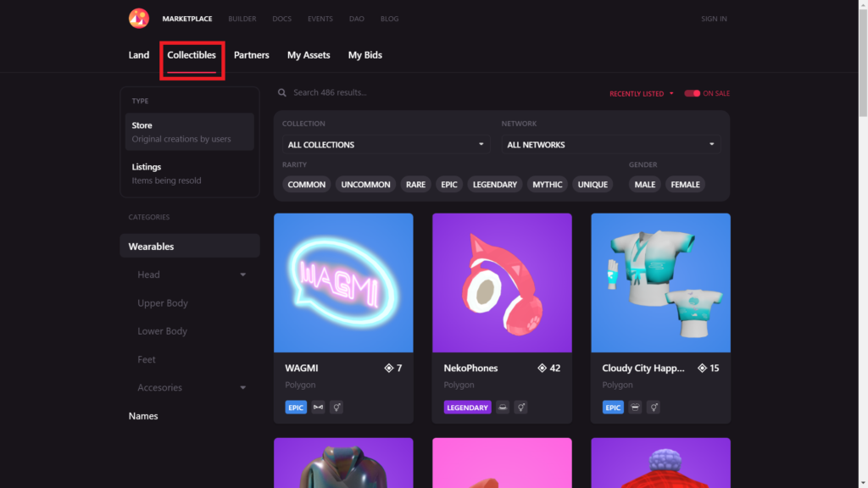This screenshot has width=868, height=488.
Task: Click the search magnifier icon
Action: tap(281, 92)
